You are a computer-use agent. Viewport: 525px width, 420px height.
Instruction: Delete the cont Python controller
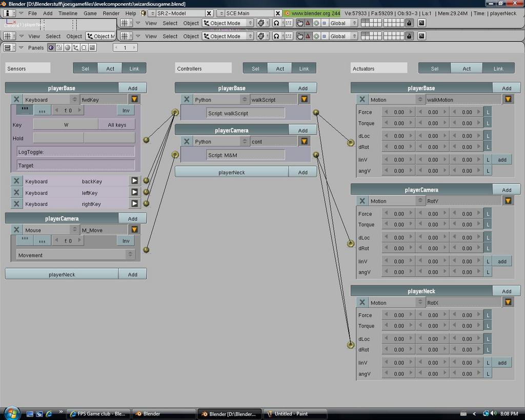pyautogui.click(x=187, y=142)
